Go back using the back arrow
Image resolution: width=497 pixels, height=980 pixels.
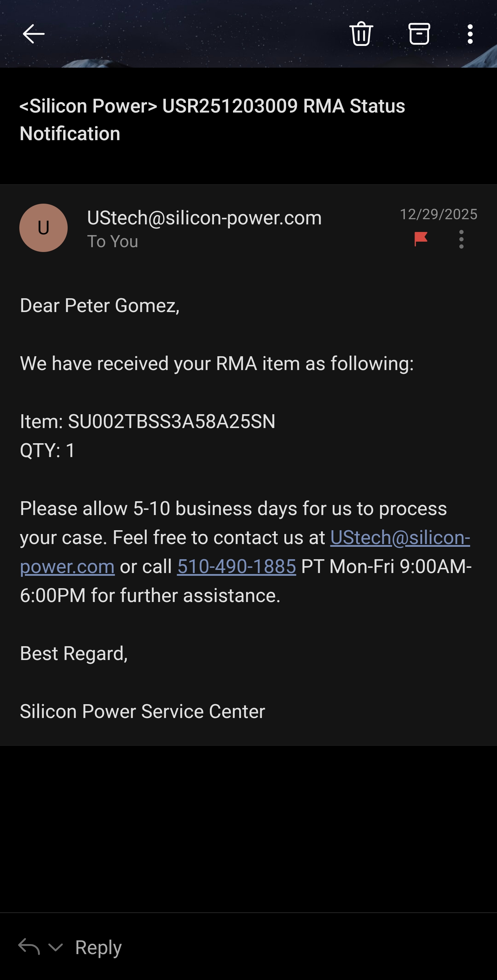click(x=33, y=34)
